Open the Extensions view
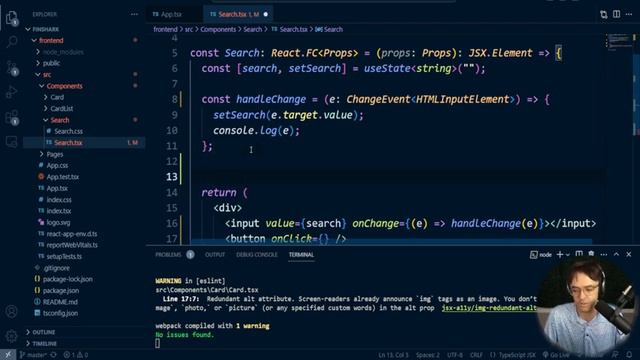This screenshot has height=360, width=640. (11, 118)
